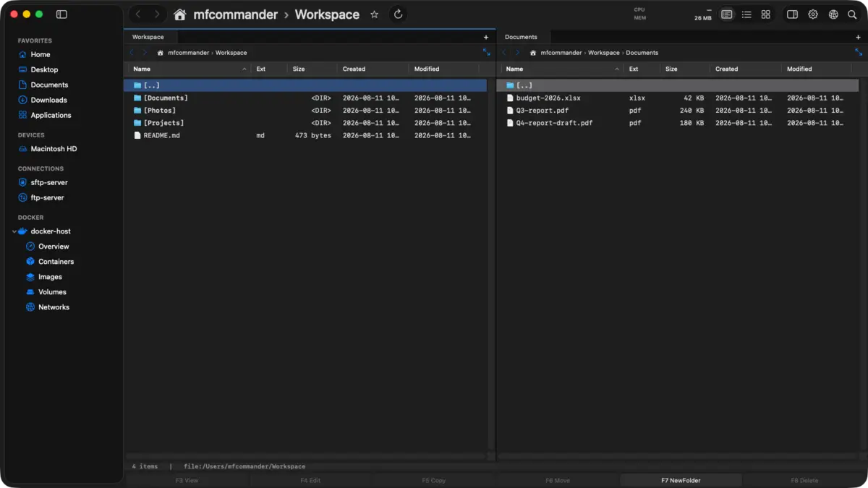Sort right pane by Name column
This screenshot has height=488, width=868.
(x=562, y=69)
